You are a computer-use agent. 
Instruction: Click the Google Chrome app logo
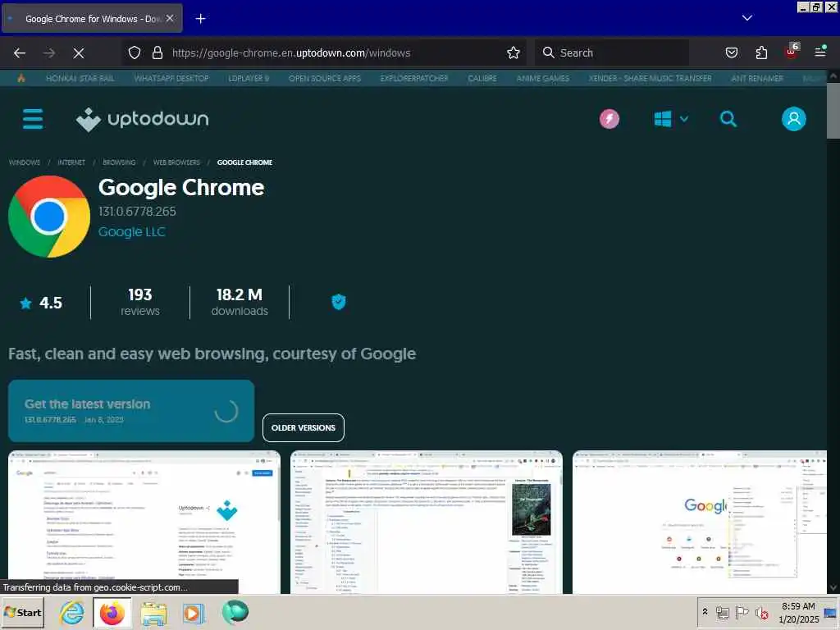click(49, 217)
